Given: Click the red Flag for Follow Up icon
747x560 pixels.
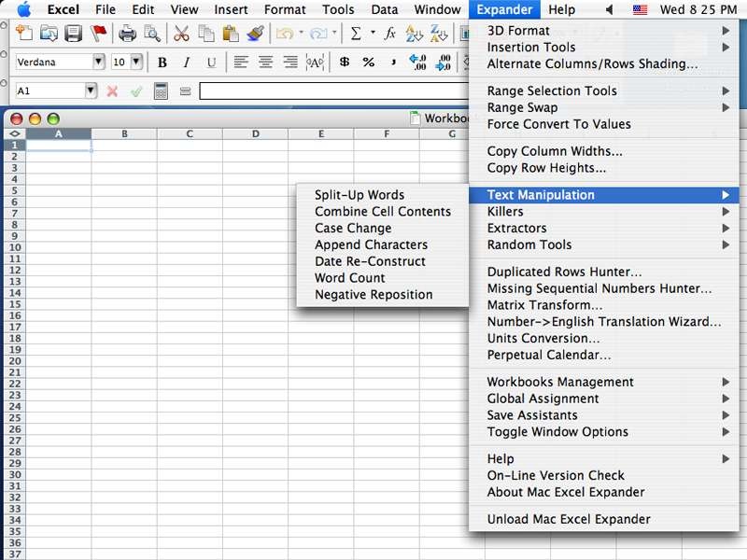Looking at the screenshot, I should [99, 34].
